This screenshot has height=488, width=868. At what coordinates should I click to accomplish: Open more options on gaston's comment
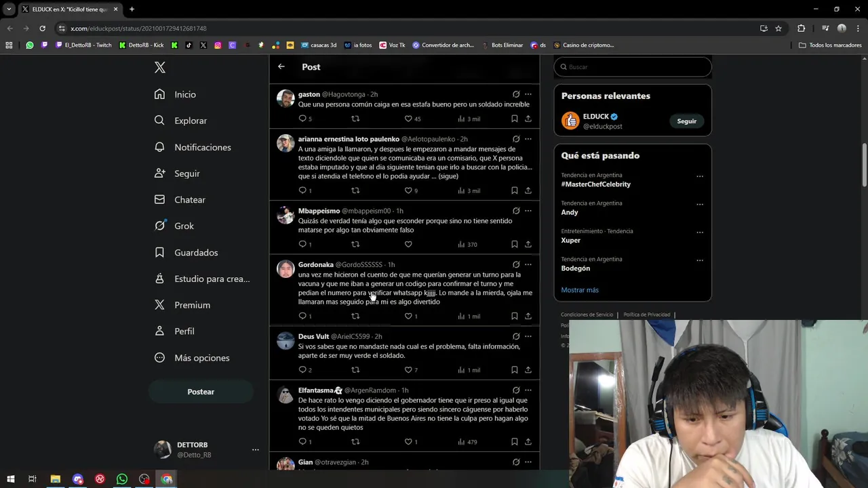point(528,94)
